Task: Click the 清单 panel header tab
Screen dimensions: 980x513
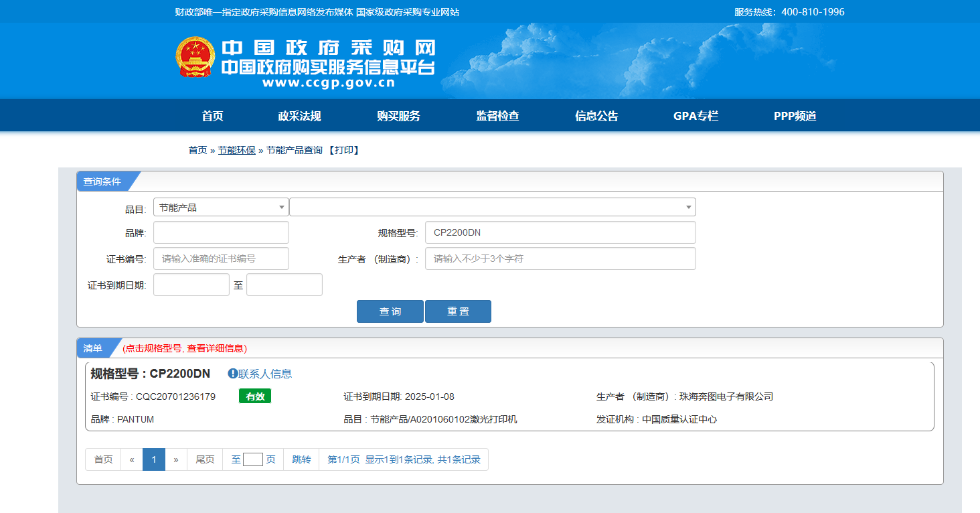Action: 93,348
